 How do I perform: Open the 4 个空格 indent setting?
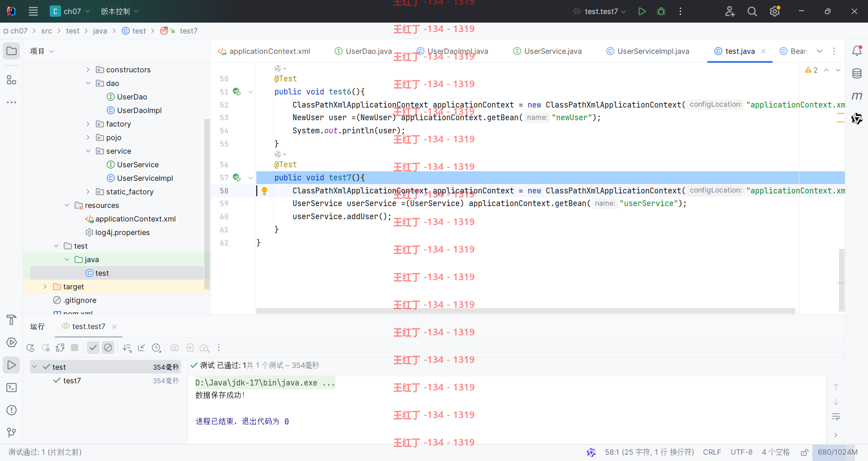[776, 452]
